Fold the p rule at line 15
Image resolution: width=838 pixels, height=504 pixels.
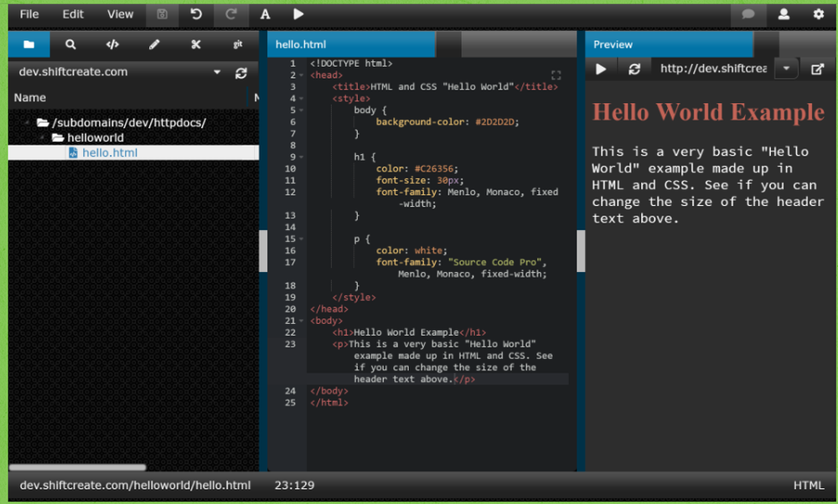302,239
